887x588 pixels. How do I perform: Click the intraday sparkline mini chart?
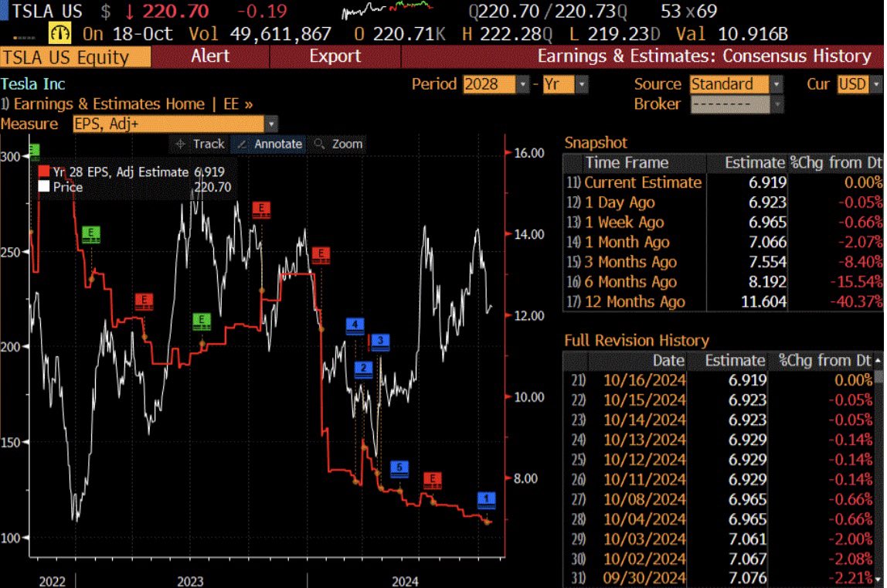387,9
